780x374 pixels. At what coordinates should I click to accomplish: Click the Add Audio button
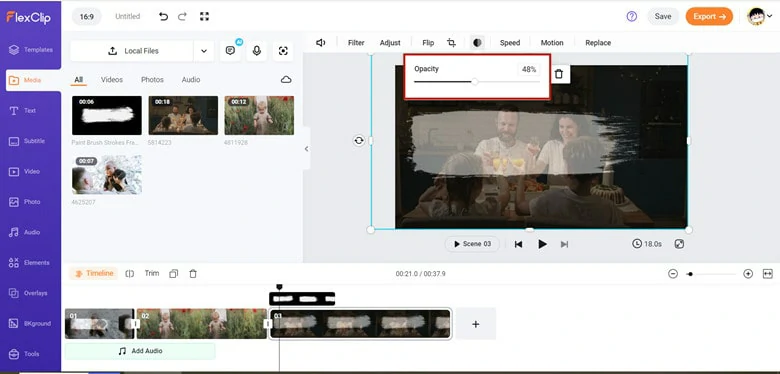coord(140,351)
